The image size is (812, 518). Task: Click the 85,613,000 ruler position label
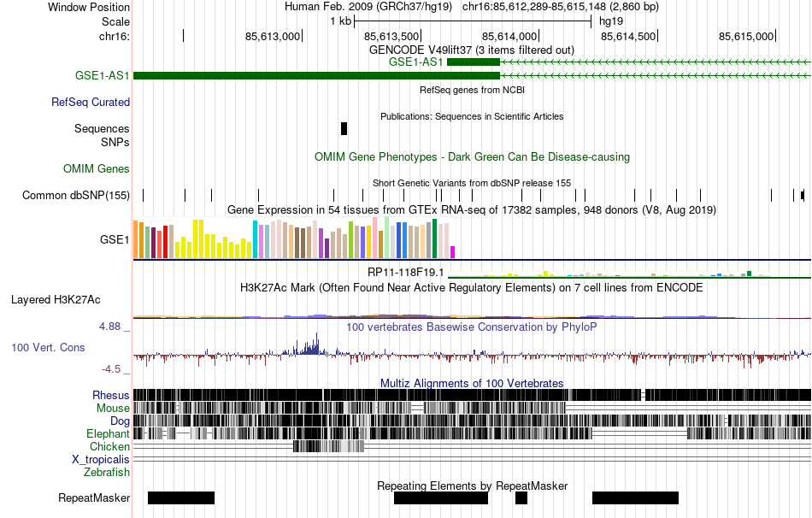pos(273,36)
